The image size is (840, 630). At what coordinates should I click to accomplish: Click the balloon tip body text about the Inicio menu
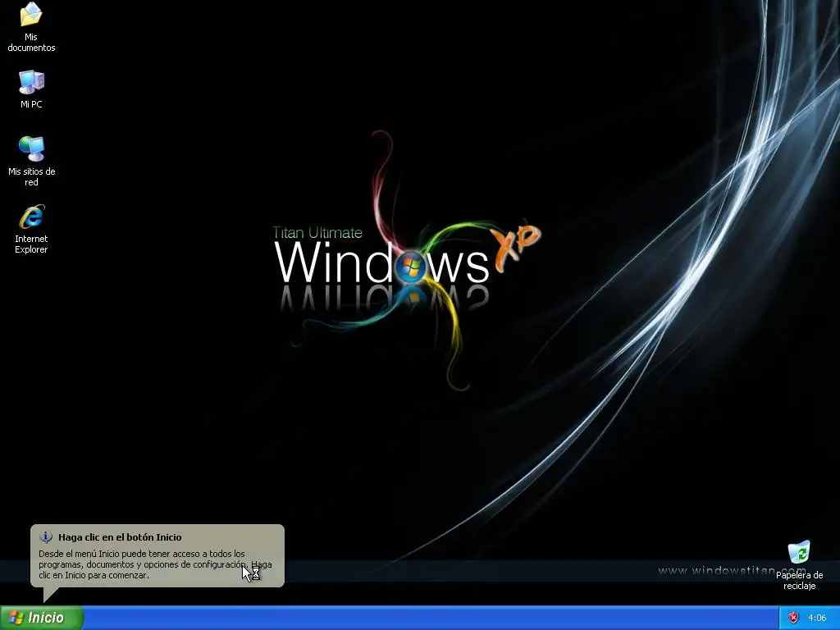click(x=155, y=564)
